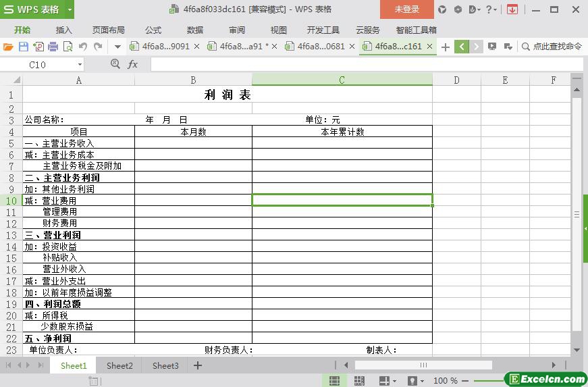
Task: Close document tab 4f6a8...a91
Action: pos(275,47)
